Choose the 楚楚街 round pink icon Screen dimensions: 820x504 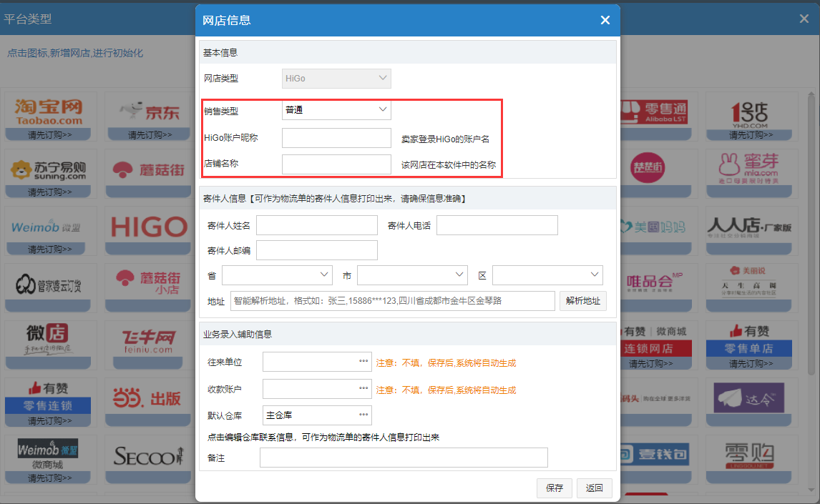(x=648, y=168)
